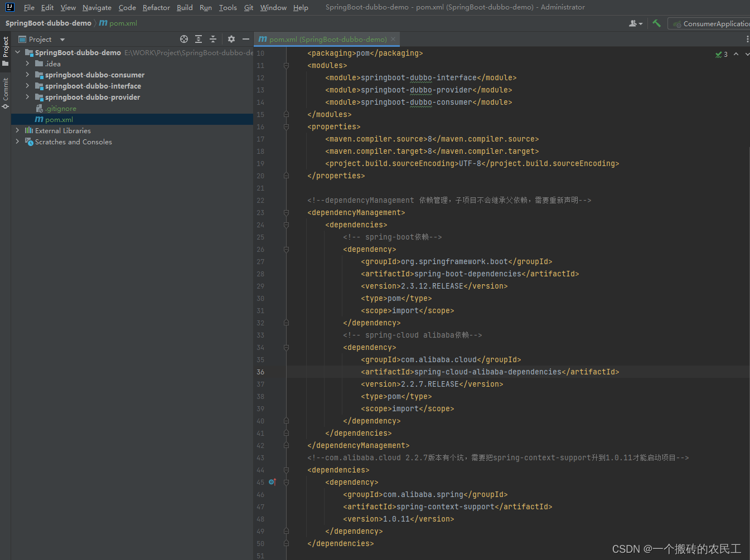
Task: Select the .gitignore file
Action: [61, 108]
